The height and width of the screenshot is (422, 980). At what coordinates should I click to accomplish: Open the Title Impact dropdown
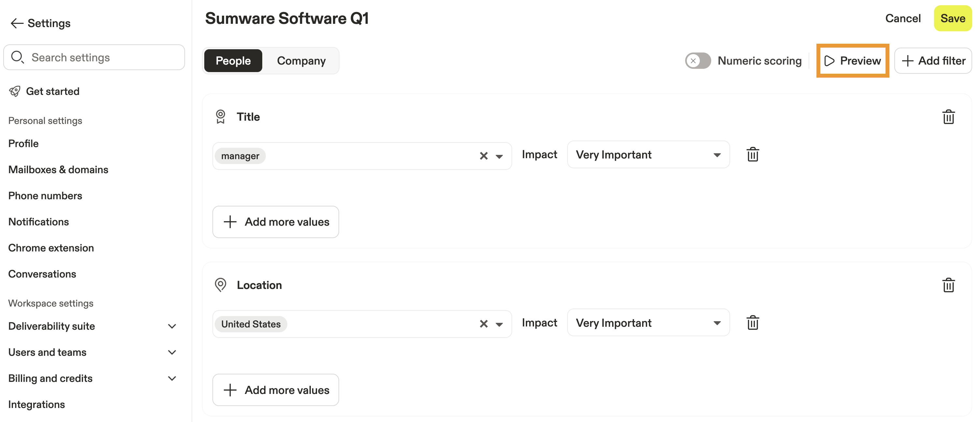coord(648,155)
